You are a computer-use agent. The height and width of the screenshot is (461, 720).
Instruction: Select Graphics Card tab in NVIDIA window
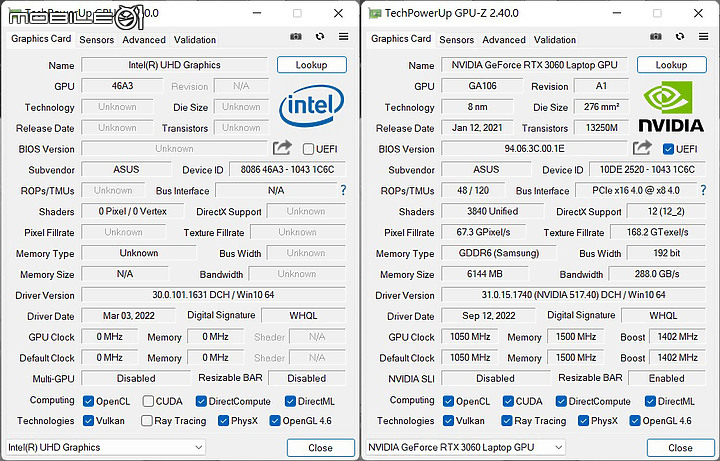pyautogui.click(x=401, y=39)
